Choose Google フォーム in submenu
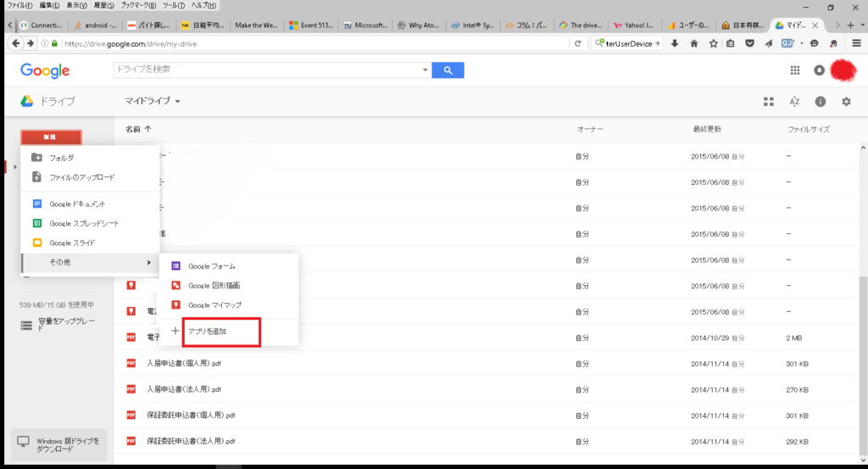 point(229,266)
